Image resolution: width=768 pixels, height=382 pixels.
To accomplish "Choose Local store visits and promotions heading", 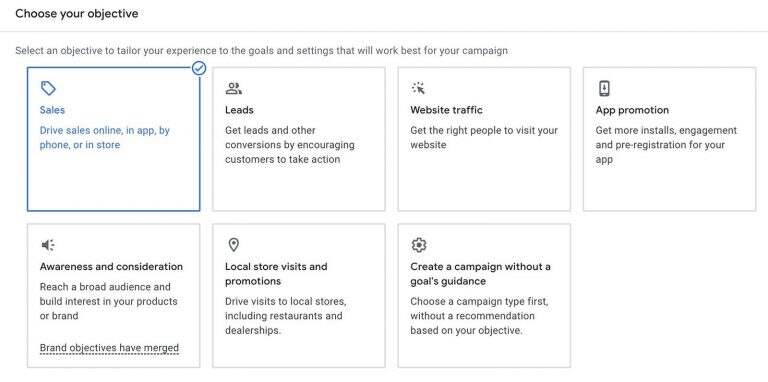I will [276, 274].
